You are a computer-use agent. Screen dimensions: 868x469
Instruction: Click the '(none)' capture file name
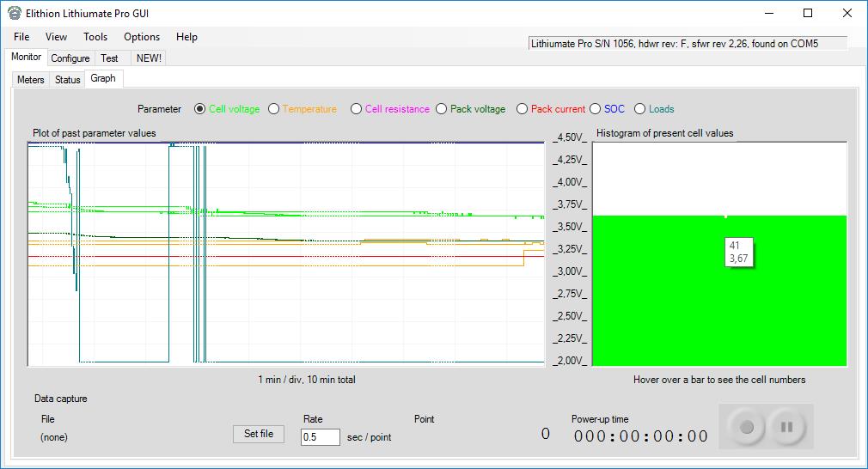click(x=53, y=437)
